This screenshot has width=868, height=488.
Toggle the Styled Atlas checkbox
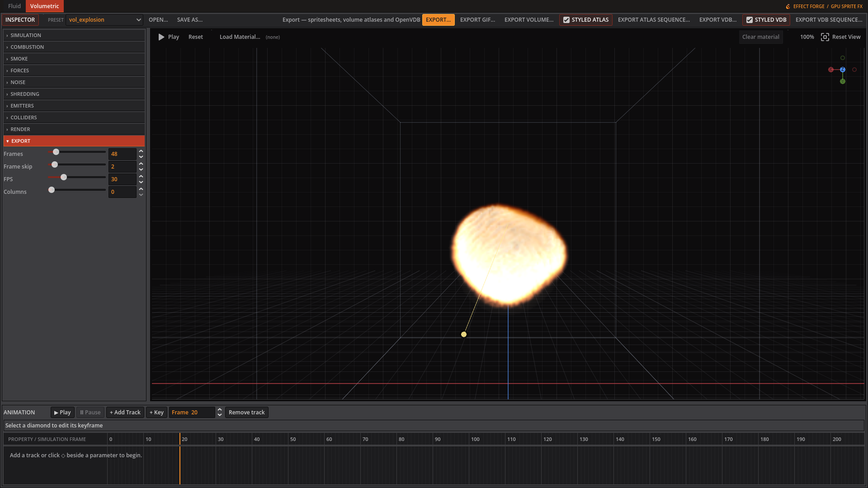pyautogui.click(x=566, y=20)
